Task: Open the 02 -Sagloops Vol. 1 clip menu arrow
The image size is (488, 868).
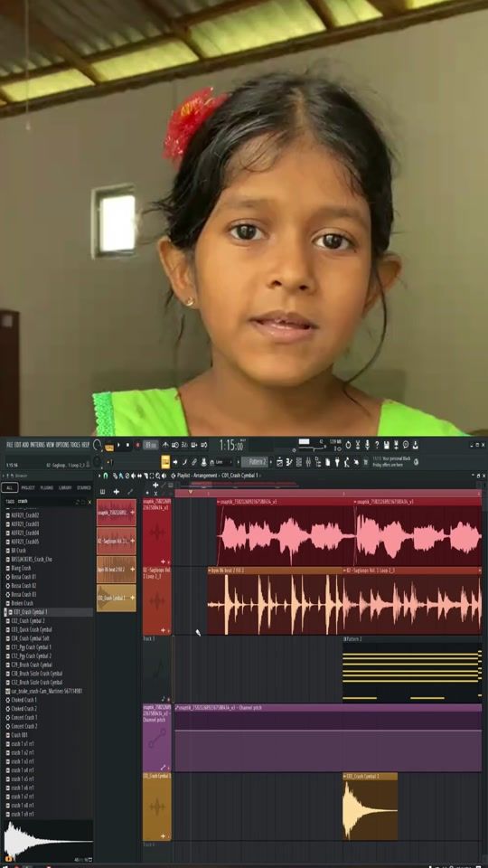Action: pyautogui.click(x=345, y=571)
